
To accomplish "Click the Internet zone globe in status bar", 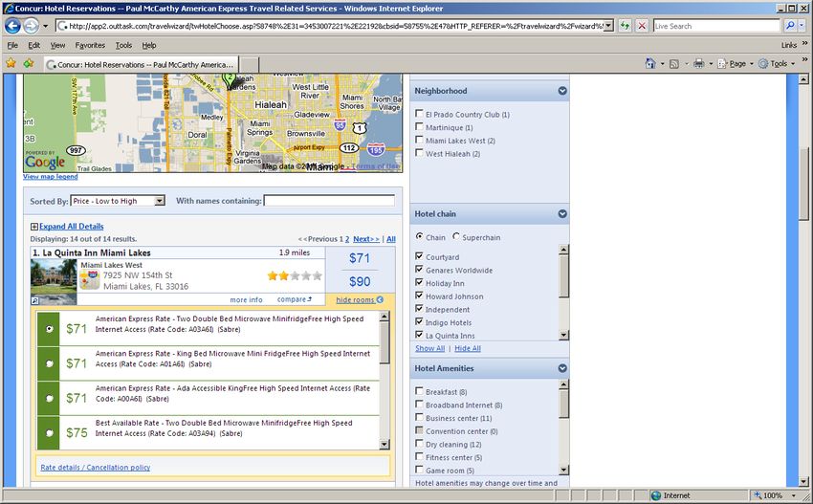I will tap(656, 495).
